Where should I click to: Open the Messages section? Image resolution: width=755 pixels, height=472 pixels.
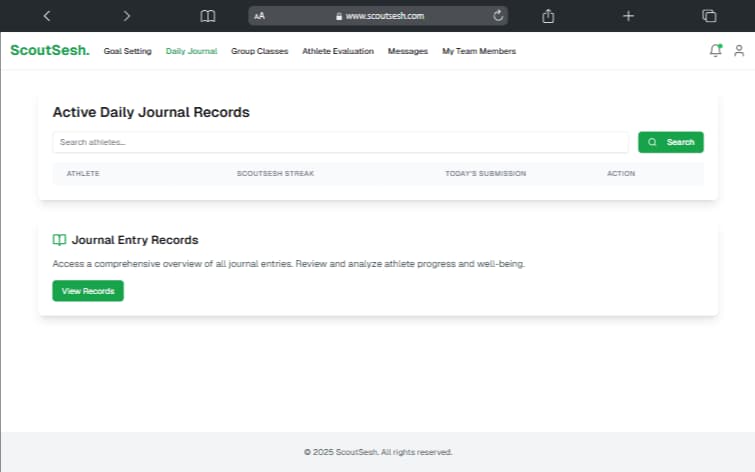click(408, 51)
